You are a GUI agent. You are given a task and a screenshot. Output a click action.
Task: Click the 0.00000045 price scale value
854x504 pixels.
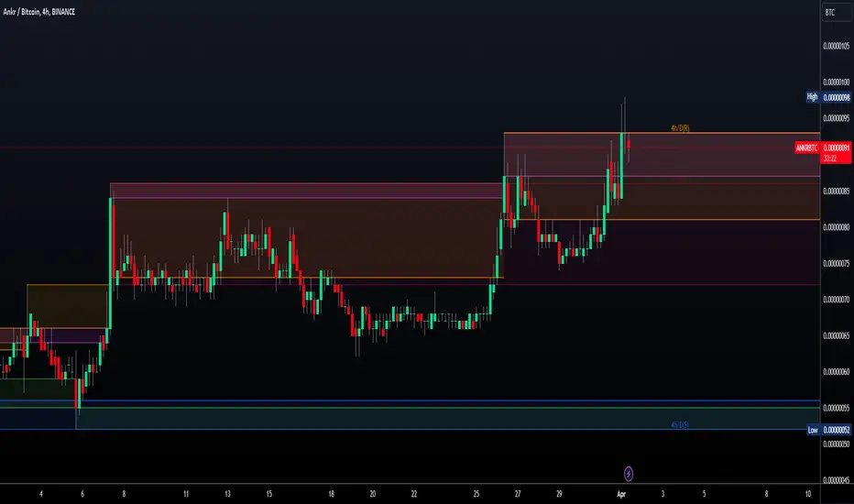[836, 480]
